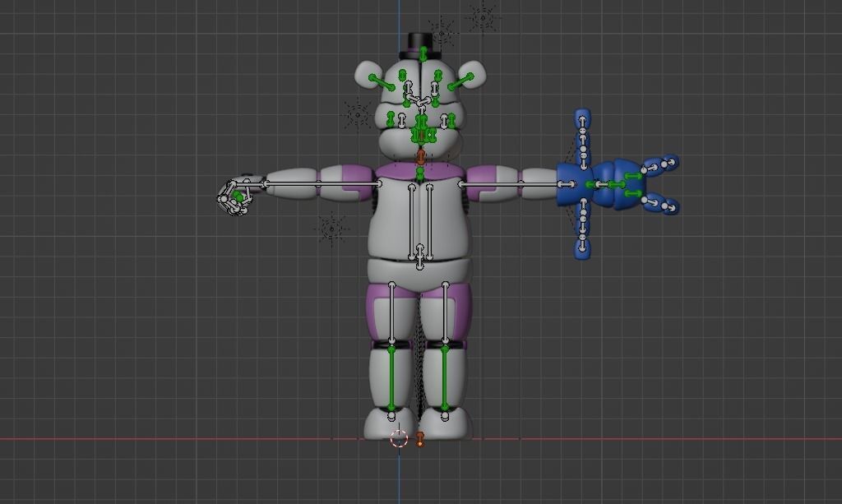The width and height of the screenshot is (842, 504).
Task: Select the orange root bone at floor level
Action: 420,439
